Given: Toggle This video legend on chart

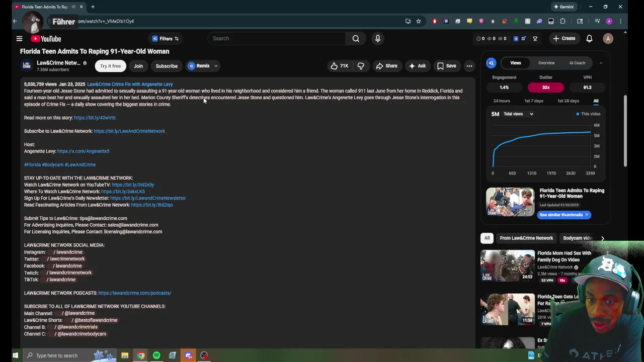Looking at the screenshot, I should [x=589, y=114].
